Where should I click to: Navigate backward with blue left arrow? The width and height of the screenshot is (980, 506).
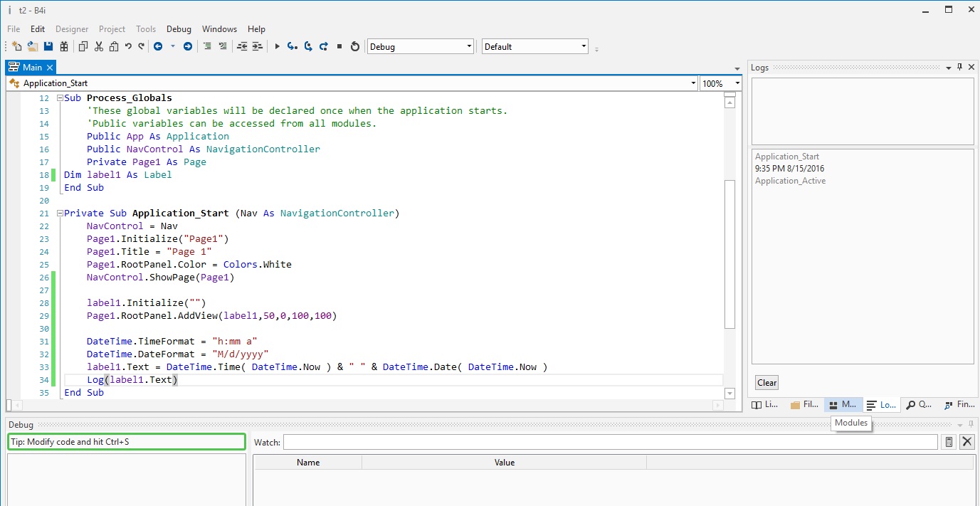157,47
